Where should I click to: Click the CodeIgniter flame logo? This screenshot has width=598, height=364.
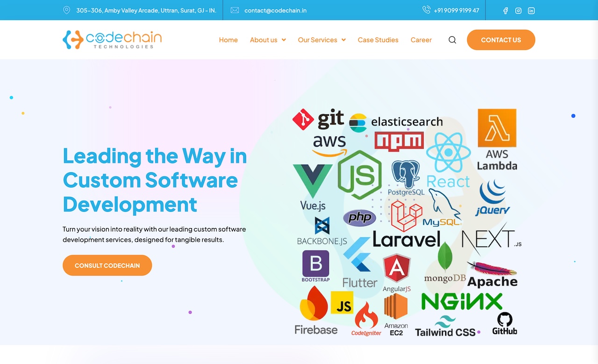pos(366,319)
